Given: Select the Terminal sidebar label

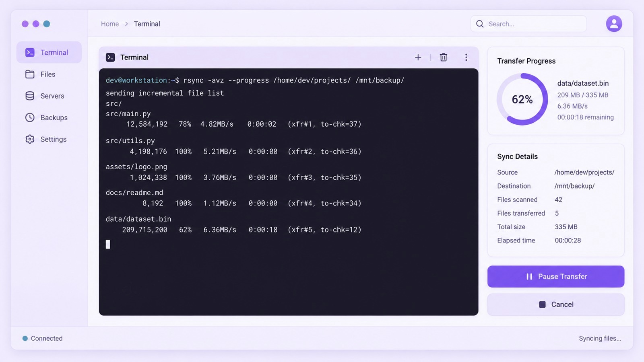Looking at the screenshot, I should [x=54, y=52].
